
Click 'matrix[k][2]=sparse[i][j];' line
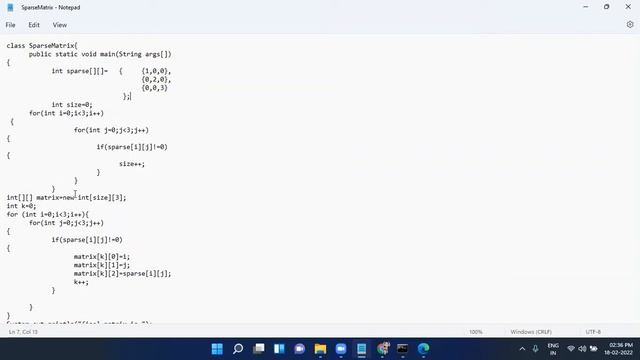tap(122, 273)
